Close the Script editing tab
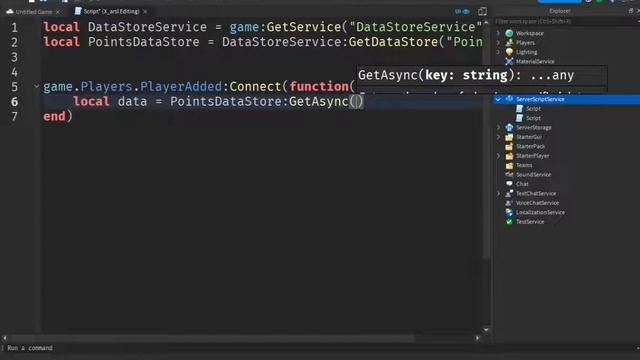 145,12
